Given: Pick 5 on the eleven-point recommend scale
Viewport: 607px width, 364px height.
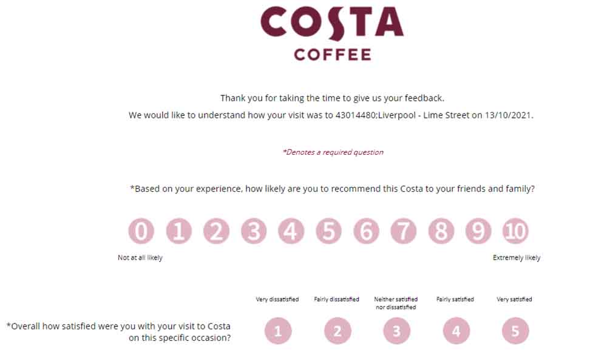Looking at the screenshot, I should click(x=328, y=231).
